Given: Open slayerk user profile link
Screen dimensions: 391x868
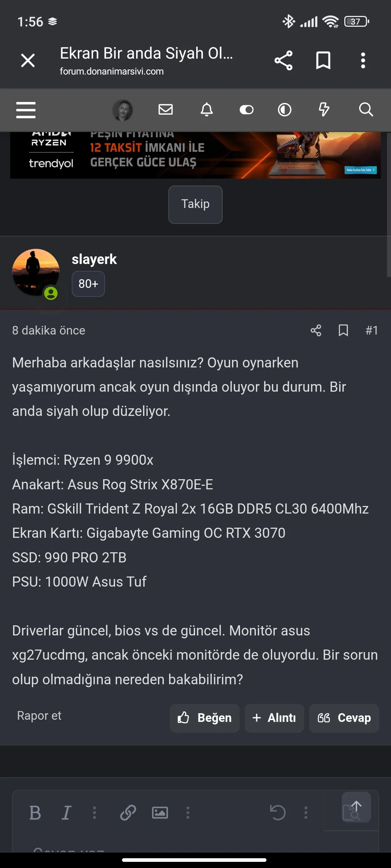Looking at the screenshot, I should coord(94,259).
